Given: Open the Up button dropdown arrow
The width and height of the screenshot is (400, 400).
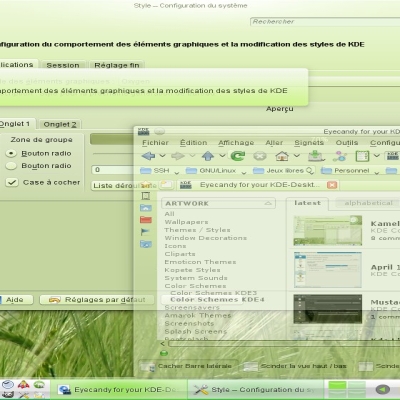Looking at the screenshot, I should pyautogui.click(x=222, y=156).
